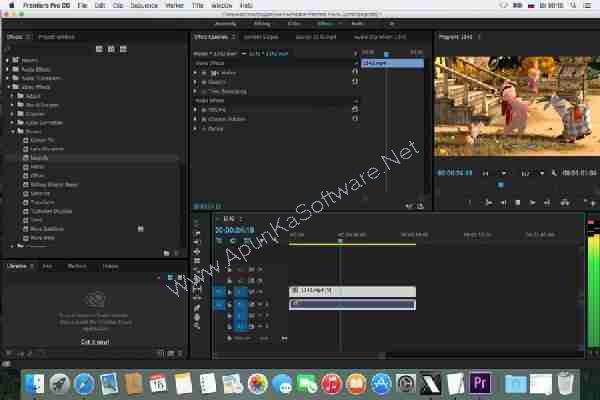This screenshot has width=600, height=400.
Task: Select the Rolling Shutter Repair effect
Action: pos(54,184)
